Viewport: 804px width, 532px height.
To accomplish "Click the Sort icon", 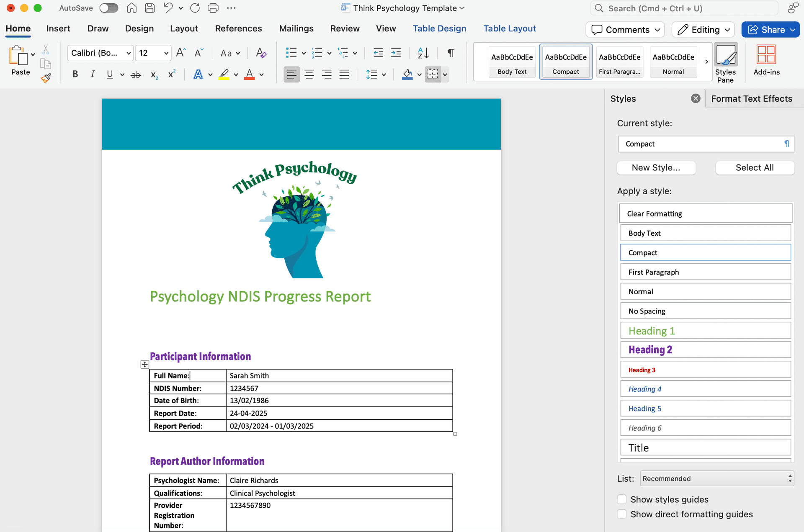I will coord(423,53).
